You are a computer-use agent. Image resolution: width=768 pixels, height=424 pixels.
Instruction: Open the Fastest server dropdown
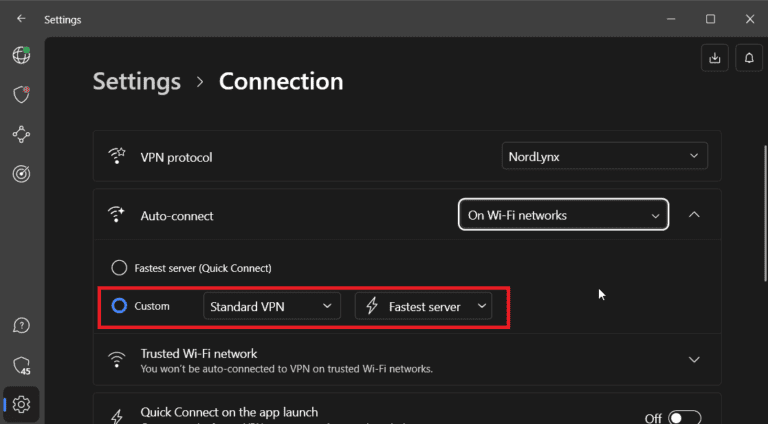pos(424,307)
